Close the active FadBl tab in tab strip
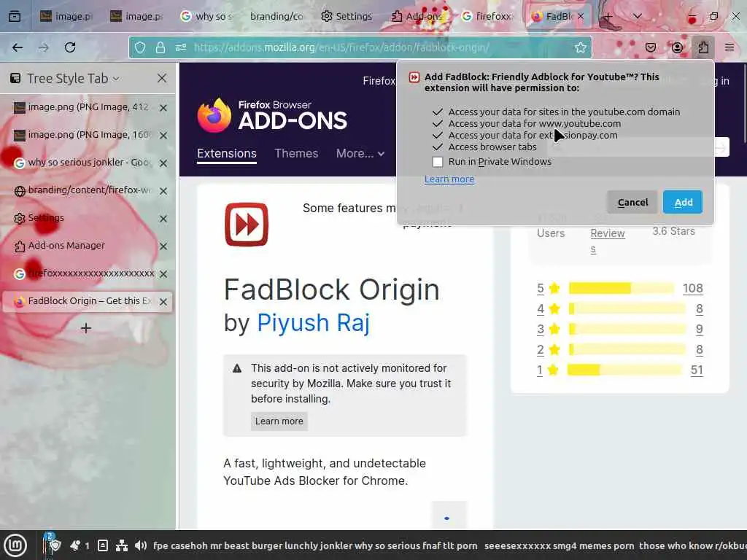747x560 pixels. 581,17
